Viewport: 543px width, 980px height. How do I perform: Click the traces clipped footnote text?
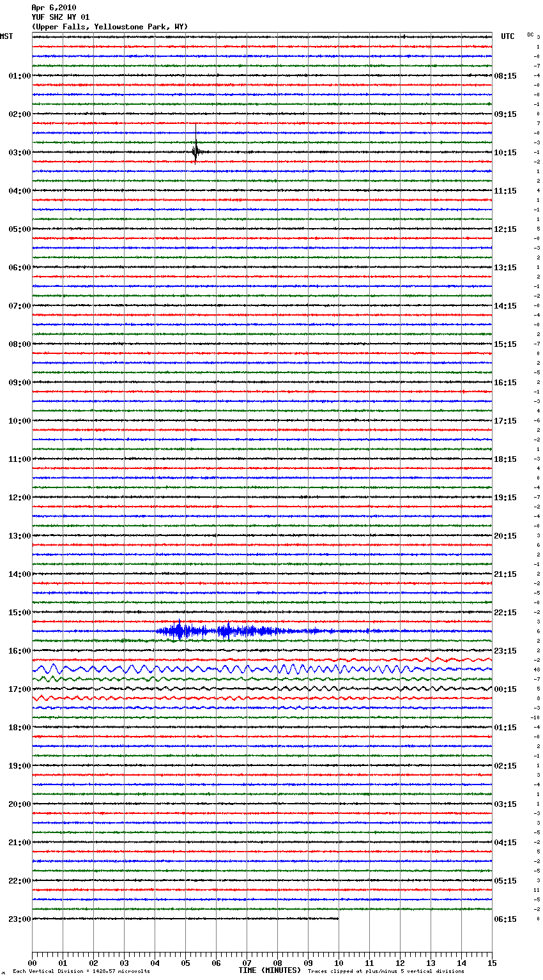click(386, 972)
